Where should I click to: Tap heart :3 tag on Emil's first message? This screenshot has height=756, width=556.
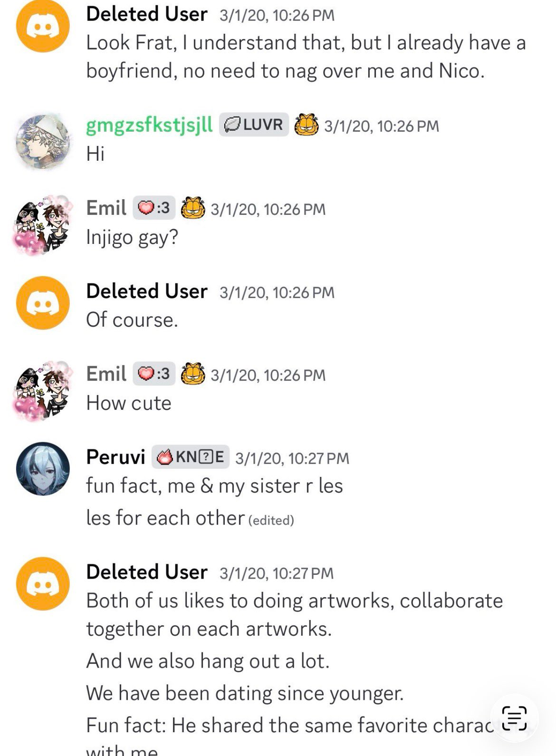(154, 208)
